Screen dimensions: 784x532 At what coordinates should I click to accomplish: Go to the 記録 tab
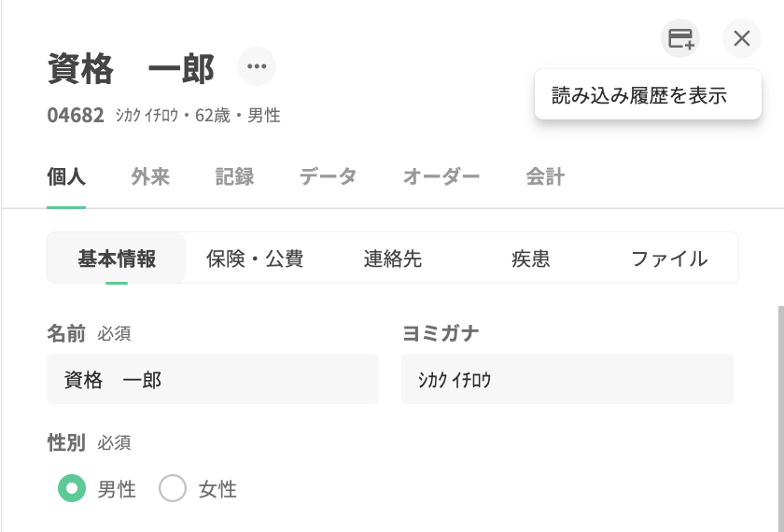(x=234, y=176)
